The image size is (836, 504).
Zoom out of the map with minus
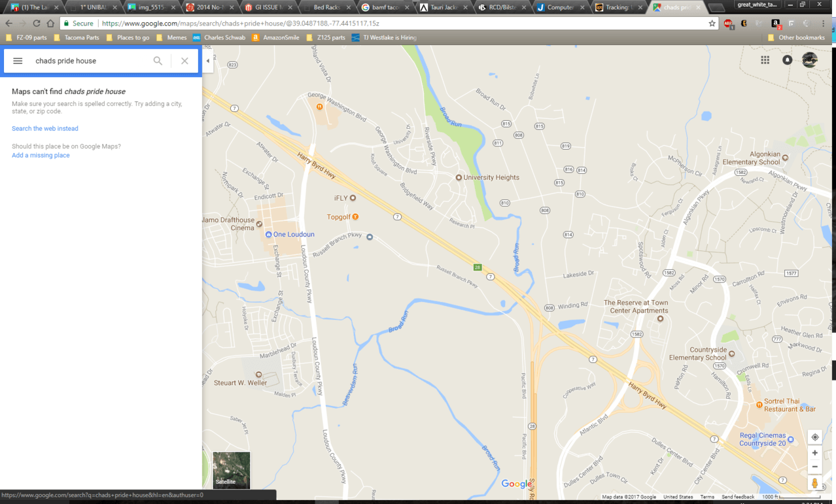pos(814,467)
